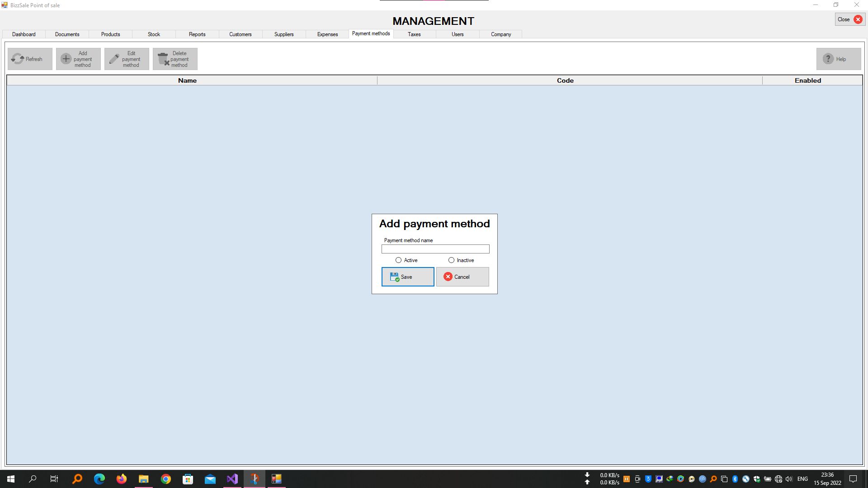Screen dimensions: 868x488
Task: Select the Inactive radio button
Action: pyautogui.click(x=461, y=260)
